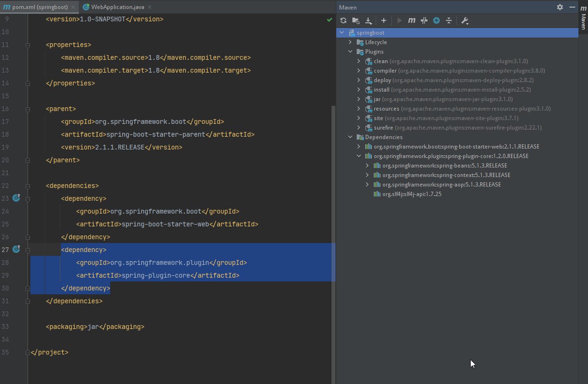The height and width of the screenshot is (384, 588).
Task: Collapse spring-plugin-core dependency node
Action: click(x=359, y=156)
